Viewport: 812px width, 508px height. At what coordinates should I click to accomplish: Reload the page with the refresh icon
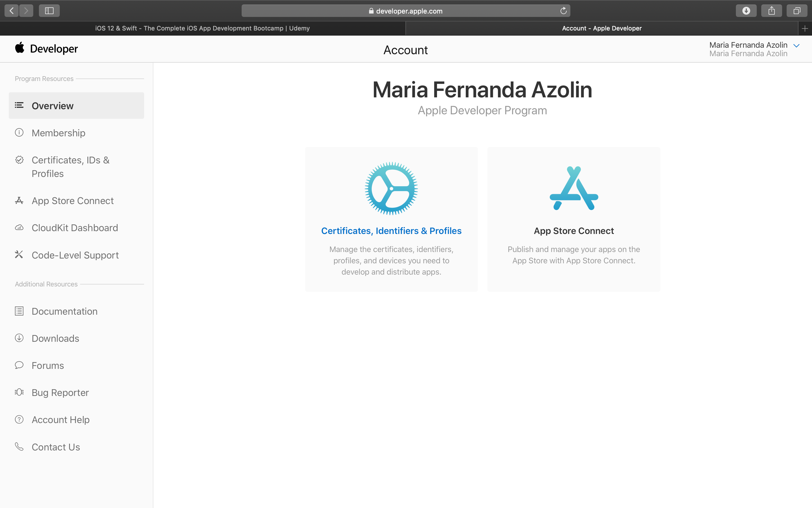point(563,11)
